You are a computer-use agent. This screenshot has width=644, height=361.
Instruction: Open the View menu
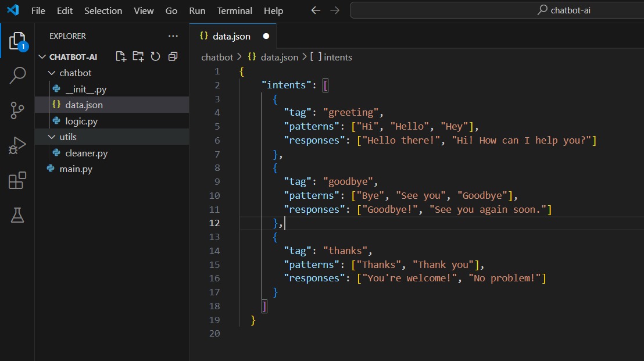click(144, 10)
